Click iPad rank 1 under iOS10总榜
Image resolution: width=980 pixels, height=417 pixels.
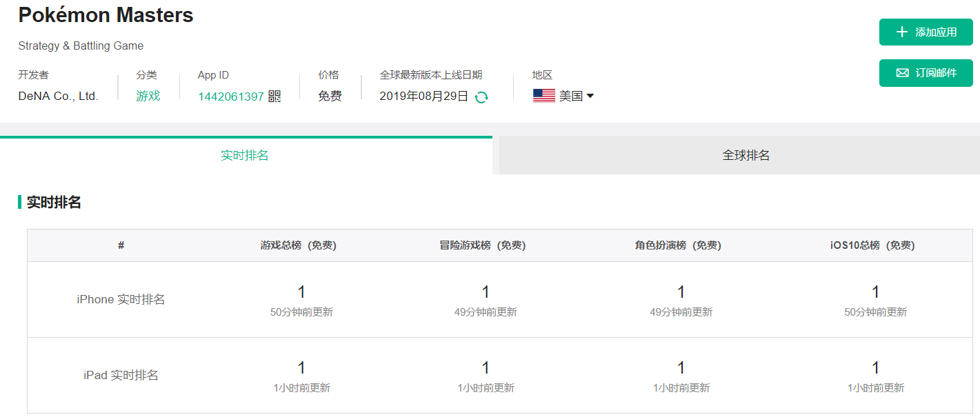[875, 368]
